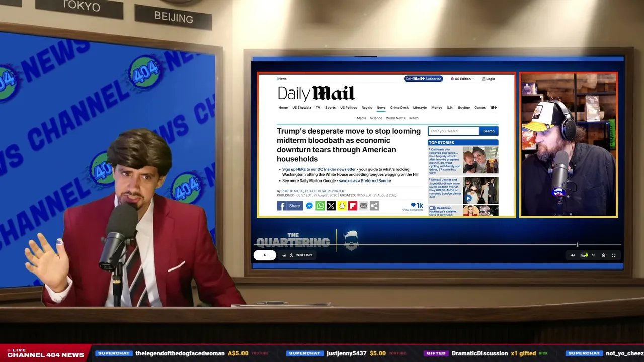Open the Royals section
644x362 pixels.
click(367, 108)
